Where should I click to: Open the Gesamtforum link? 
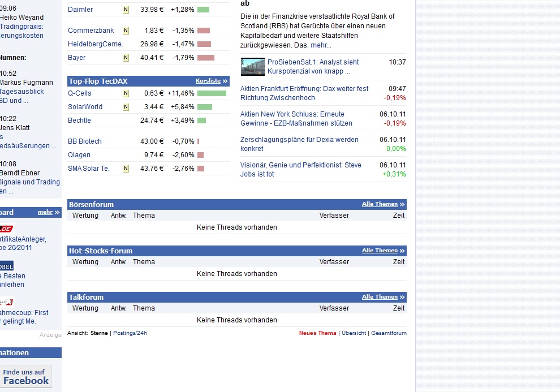coord(389,333)
